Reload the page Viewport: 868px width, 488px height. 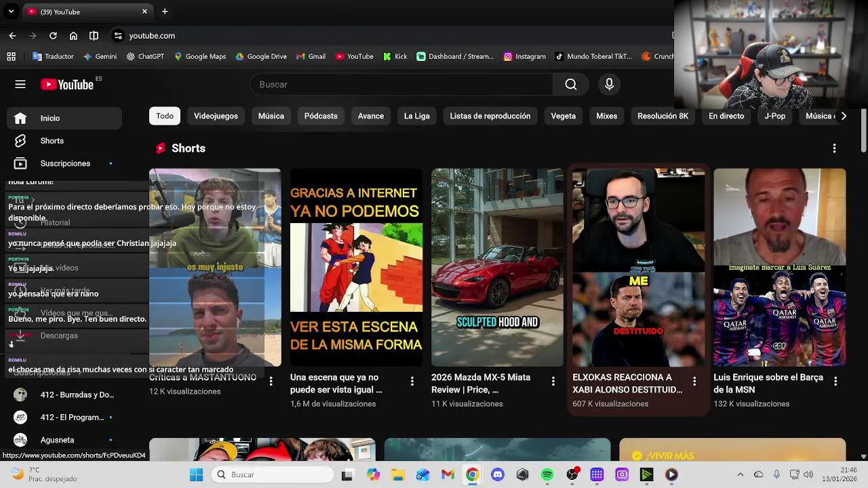click(53, 35)
